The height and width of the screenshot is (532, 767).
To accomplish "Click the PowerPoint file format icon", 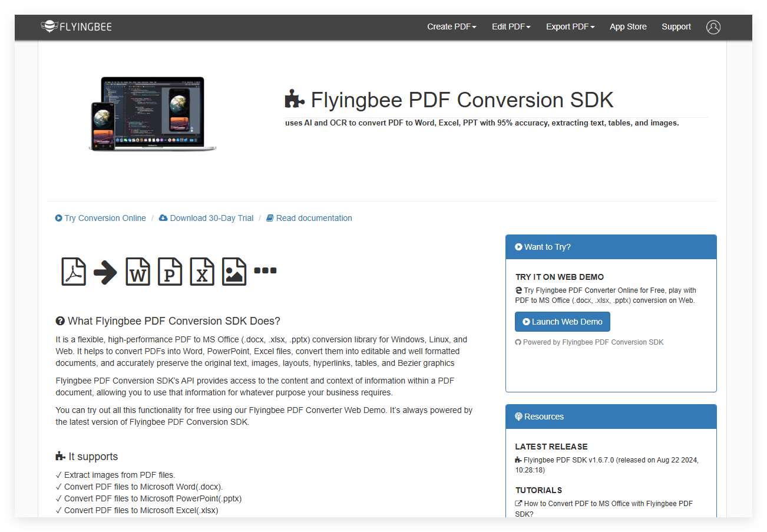I will [x=170, y=272].
